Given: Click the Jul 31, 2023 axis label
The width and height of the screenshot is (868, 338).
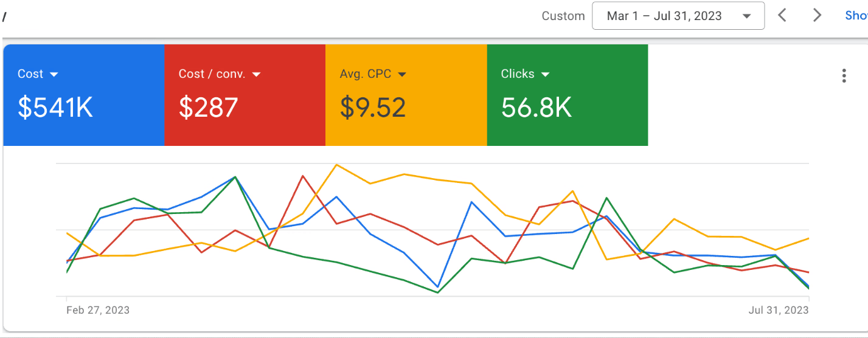Looking at the screenshot, I should point(778,310).
